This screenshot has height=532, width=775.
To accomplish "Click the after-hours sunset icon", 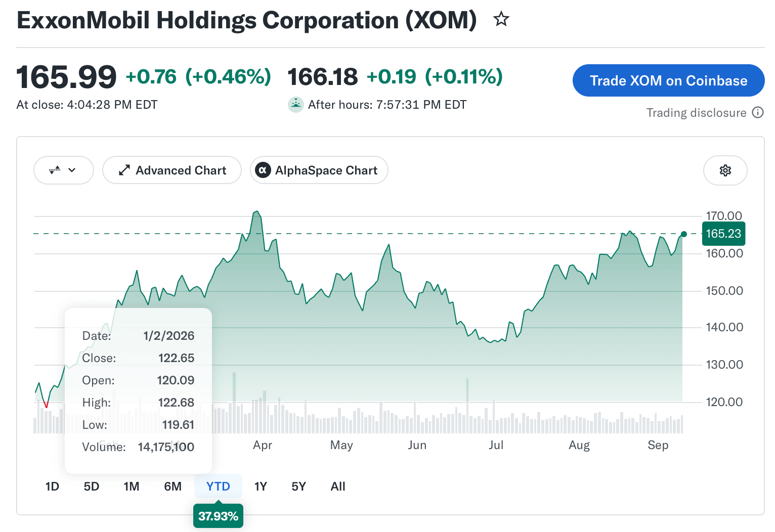I will pyautogui.click(x=296, y=105).
